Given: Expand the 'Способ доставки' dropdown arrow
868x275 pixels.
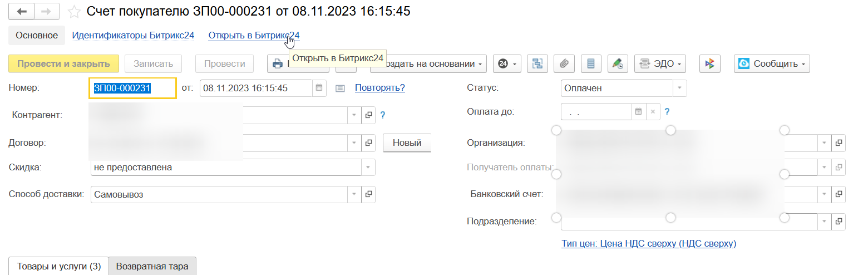Looking at the screenshot, I should (354, 195).
